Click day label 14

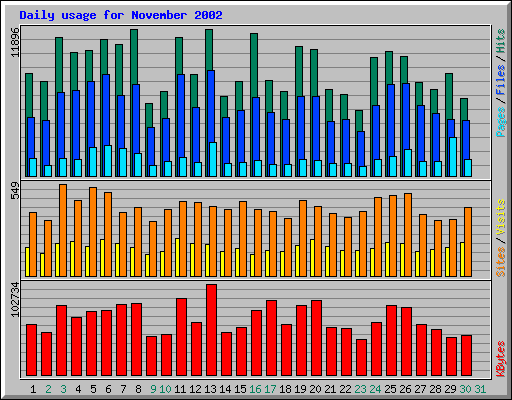pyautogui.click(x=225, y=389)
